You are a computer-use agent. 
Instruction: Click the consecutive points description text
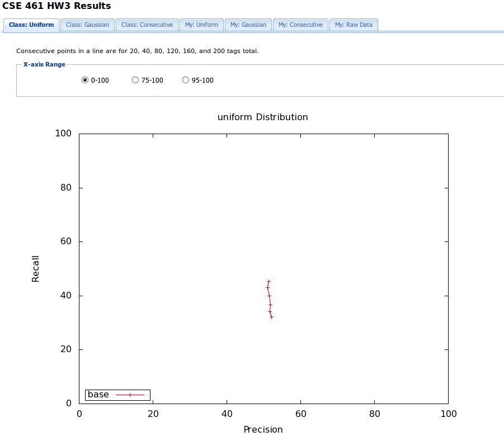(137, 51)
